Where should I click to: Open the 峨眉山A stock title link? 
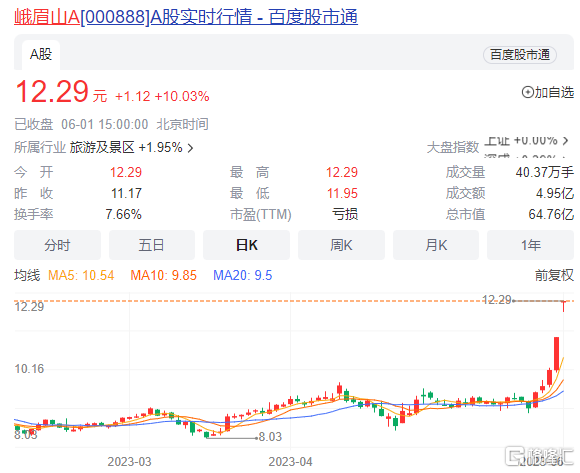click(x=186, y=17)
